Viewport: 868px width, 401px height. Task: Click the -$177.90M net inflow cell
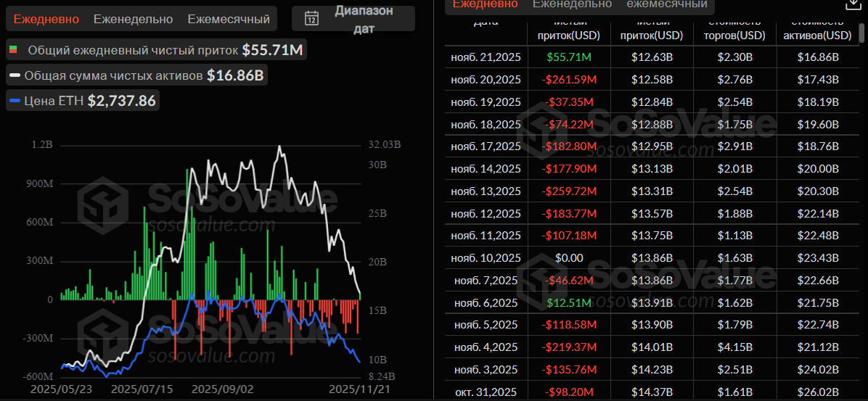click(569, 169)
